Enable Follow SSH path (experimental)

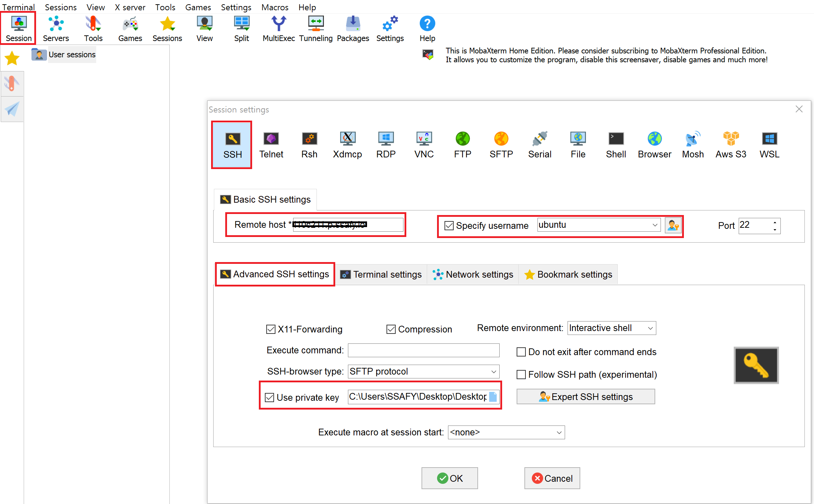521,375
